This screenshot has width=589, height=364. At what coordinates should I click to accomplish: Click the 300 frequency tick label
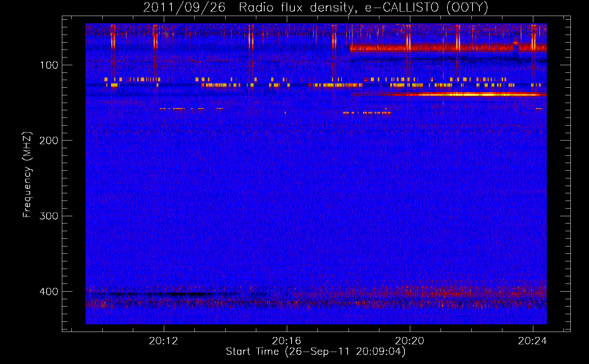(49, 216)
